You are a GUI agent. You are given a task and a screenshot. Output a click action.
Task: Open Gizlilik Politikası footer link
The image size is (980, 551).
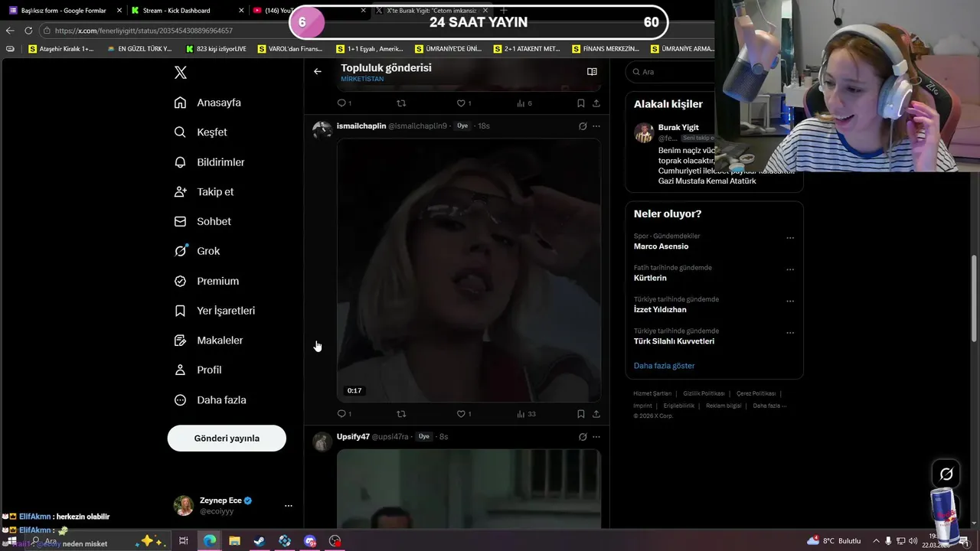coord(704,394)
